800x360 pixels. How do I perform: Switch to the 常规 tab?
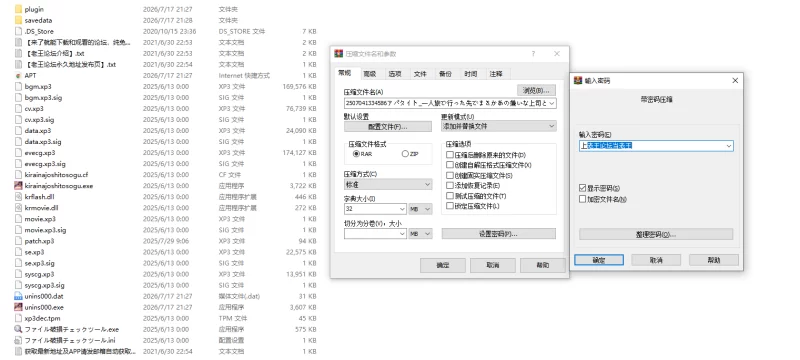(x=345, y=73)
